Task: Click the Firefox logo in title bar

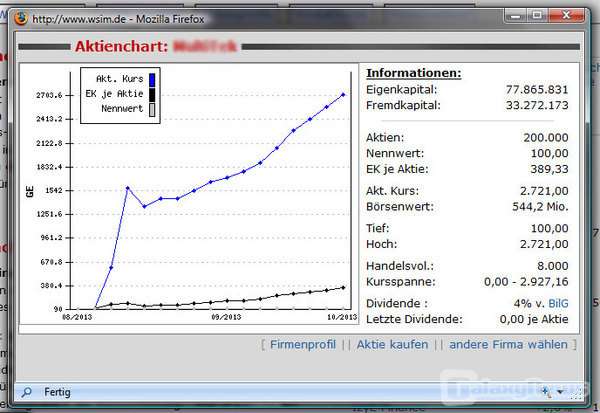Action: (21, 18)
